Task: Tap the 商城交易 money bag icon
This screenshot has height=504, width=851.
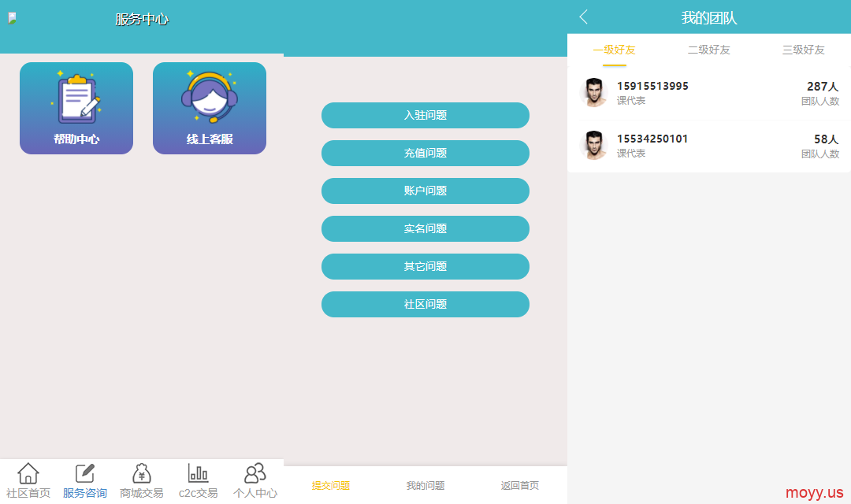Action: click(142, 473)
